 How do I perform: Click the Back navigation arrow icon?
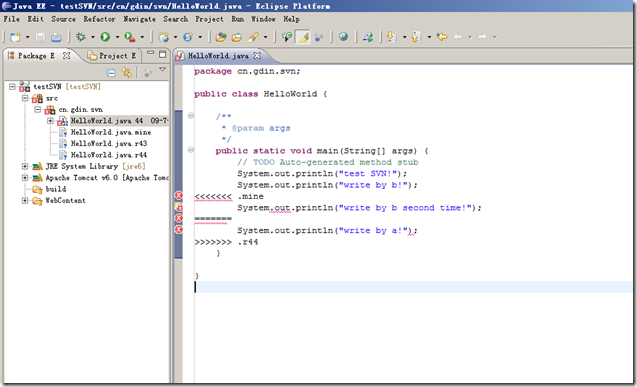click(x=458, y=37)
